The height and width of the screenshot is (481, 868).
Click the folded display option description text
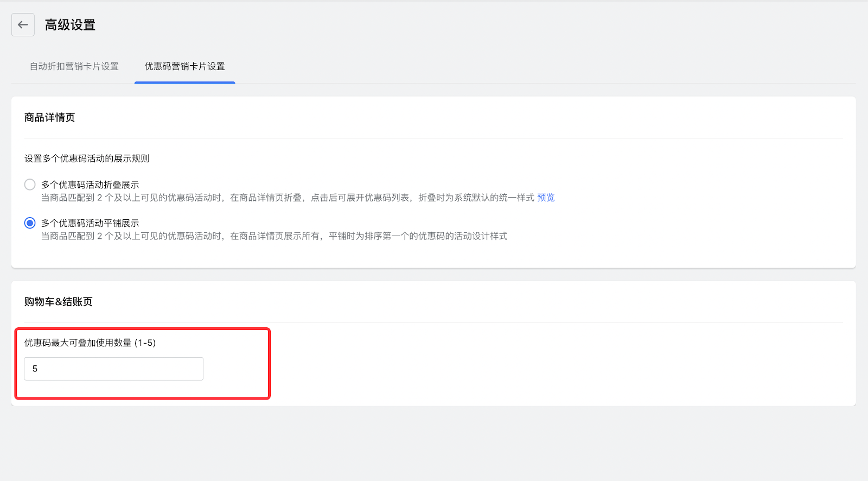[288, 198]
